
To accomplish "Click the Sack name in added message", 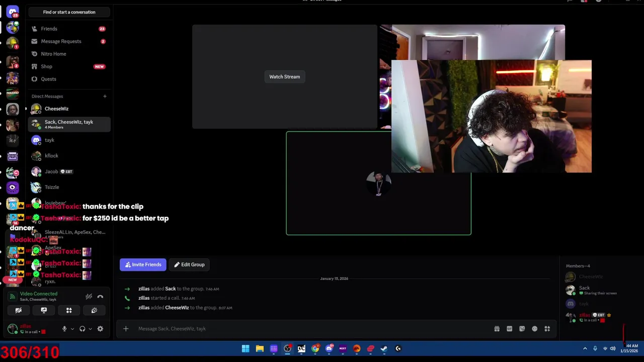I will (x=170, y=289).
